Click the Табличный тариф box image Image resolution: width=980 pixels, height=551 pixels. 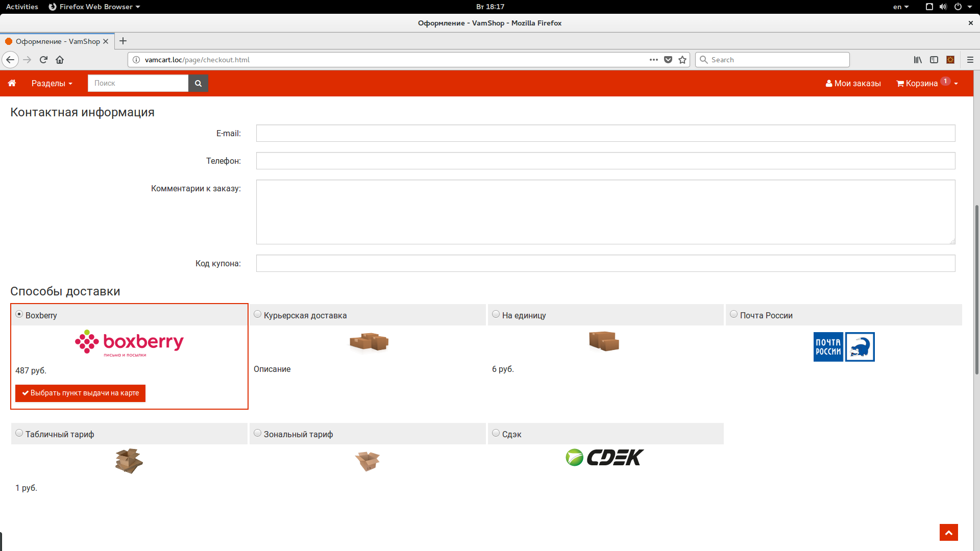tap(129, 461)
